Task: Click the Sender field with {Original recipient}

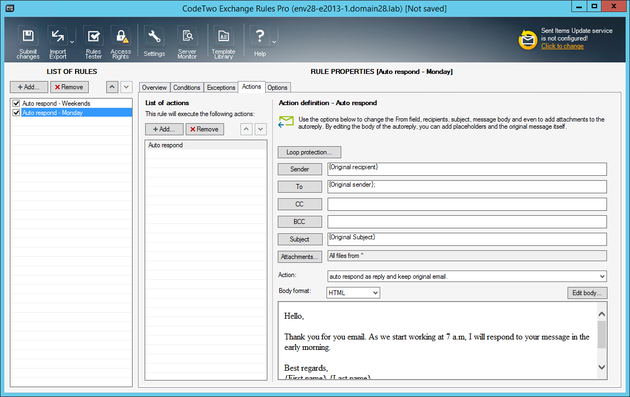Action: (x=467, y=169)
